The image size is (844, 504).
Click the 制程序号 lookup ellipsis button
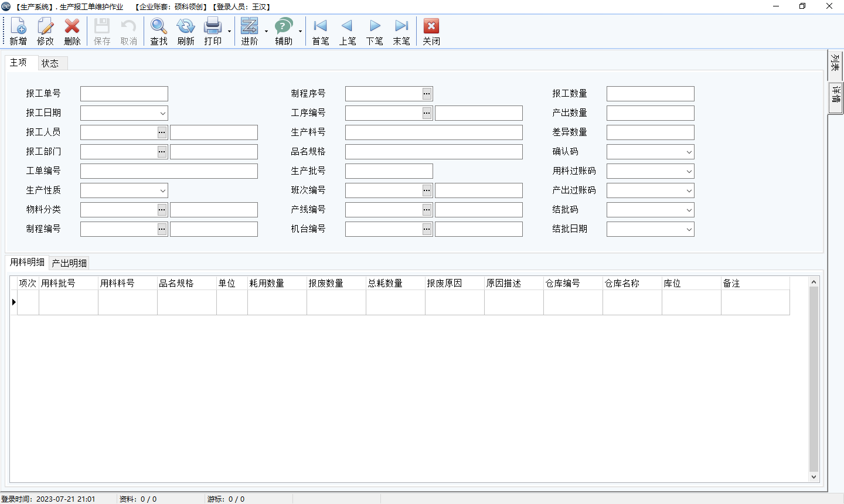(x=427, y=94)
